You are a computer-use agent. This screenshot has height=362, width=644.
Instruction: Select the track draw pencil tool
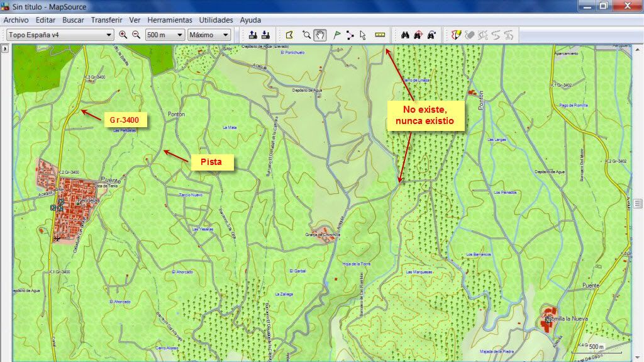point(457,35)
